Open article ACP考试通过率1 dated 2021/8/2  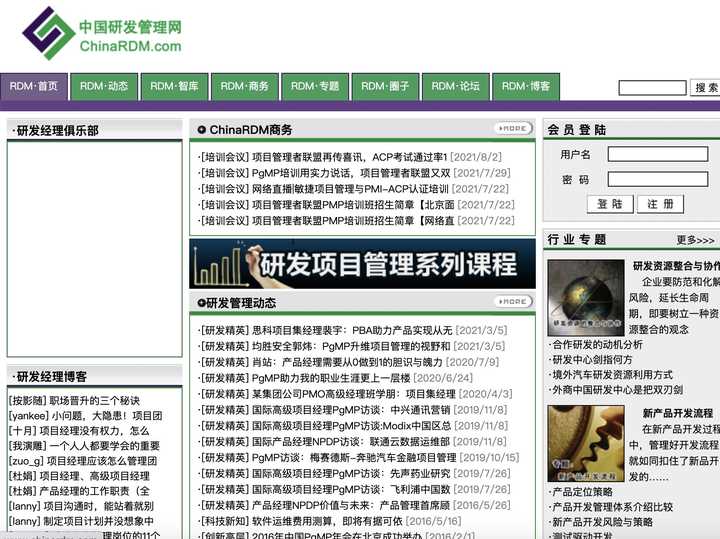[349, 157]
